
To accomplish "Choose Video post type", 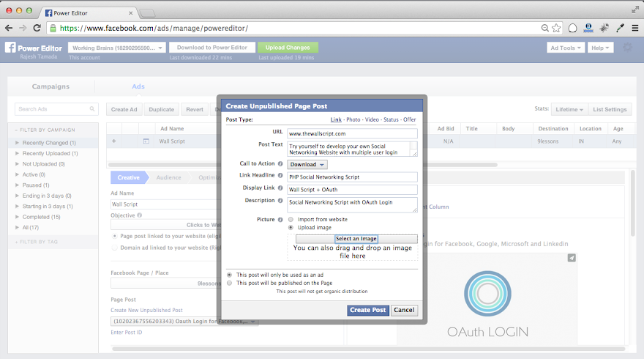I will pos(372,119).
